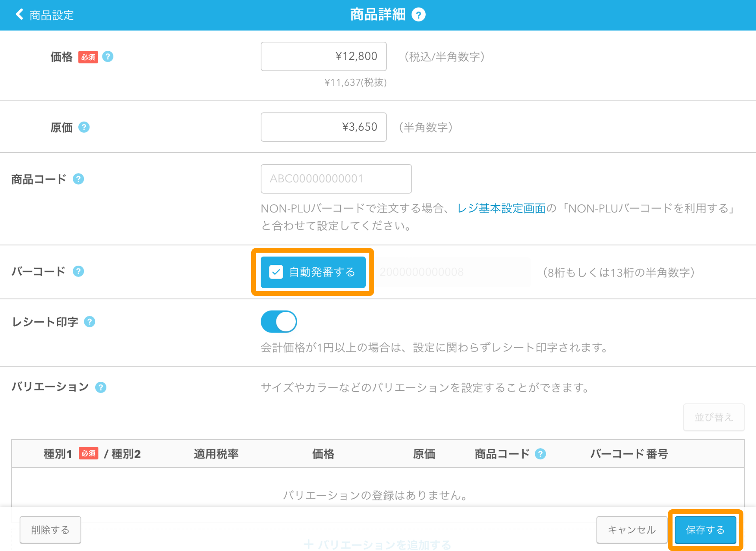Click the (税込/半角数字) hint text
Screen dimensions: 756x551
click(x=445, y=57)
